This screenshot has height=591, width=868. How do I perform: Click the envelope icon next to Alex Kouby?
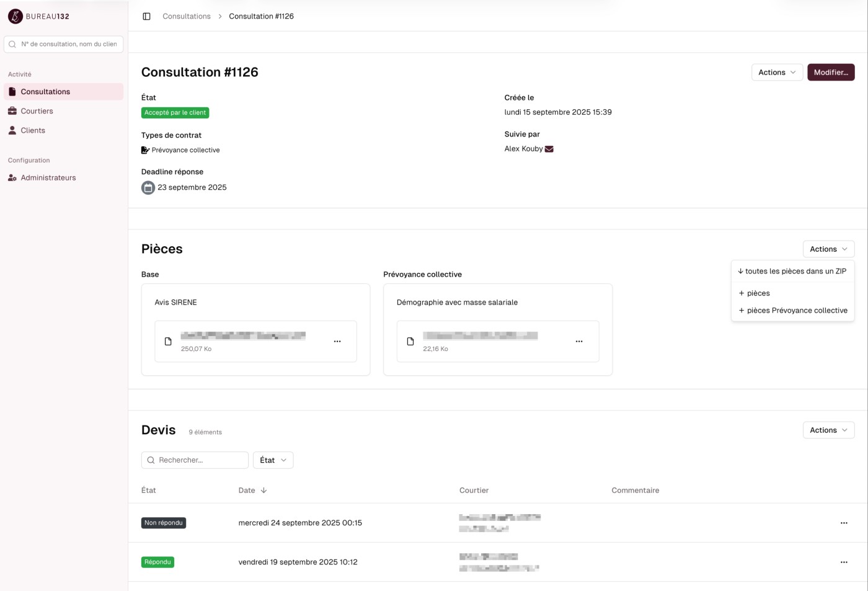click(x=549, y=148)
